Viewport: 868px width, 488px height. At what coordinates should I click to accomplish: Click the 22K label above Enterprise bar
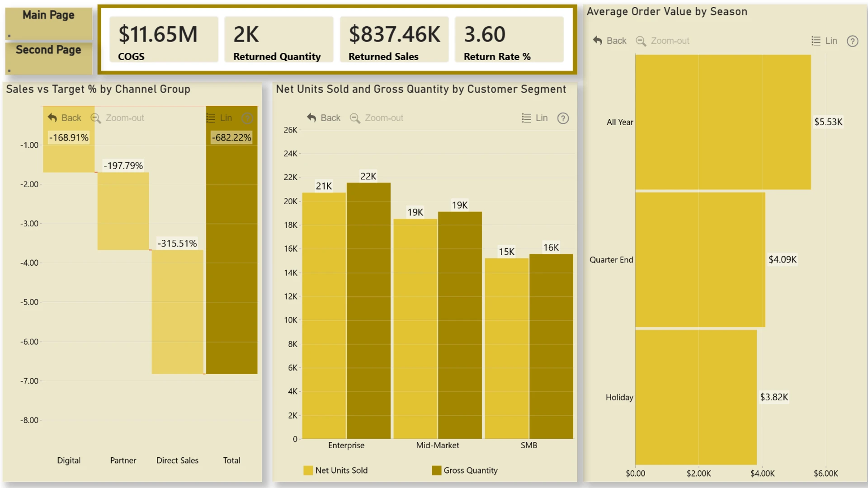point(368,176)
